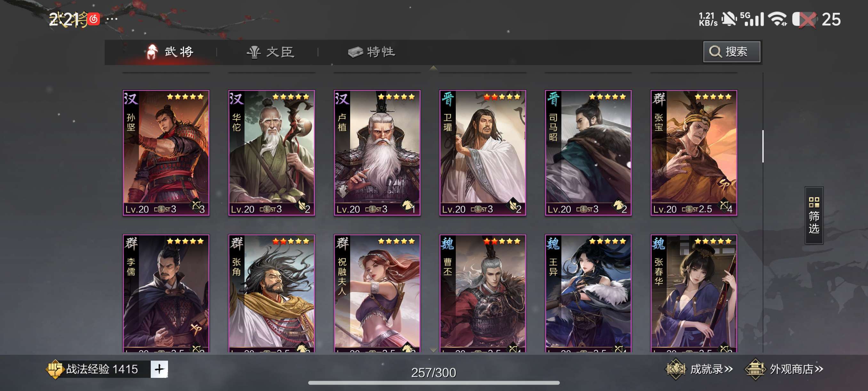The height and width of the screenshot is (391, 868).
Task: Click the 搜索 search box
Action: (732, 52)
